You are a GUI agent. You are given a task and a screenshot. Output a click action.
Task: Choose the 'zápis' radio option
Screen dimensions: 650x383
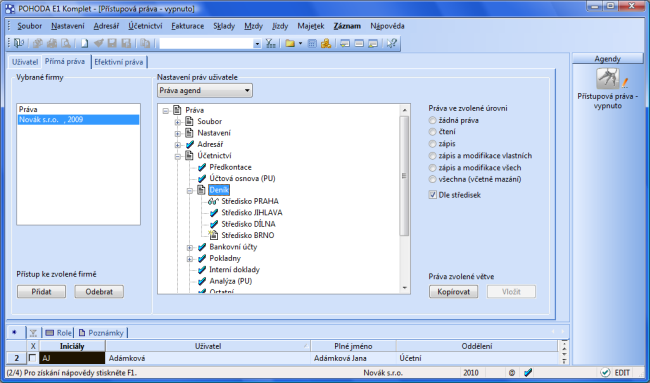click(x=432, y=144)
